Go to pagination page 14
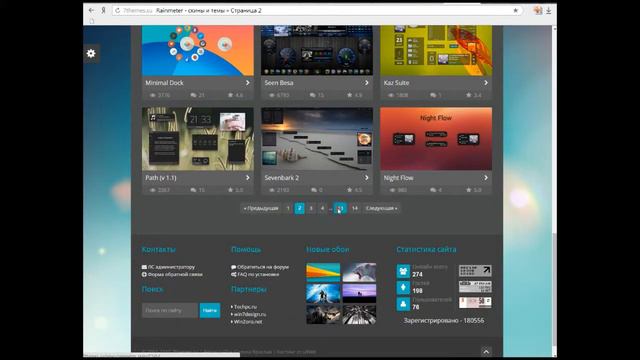The image size is (640, 360). click(x=355, y=208)
